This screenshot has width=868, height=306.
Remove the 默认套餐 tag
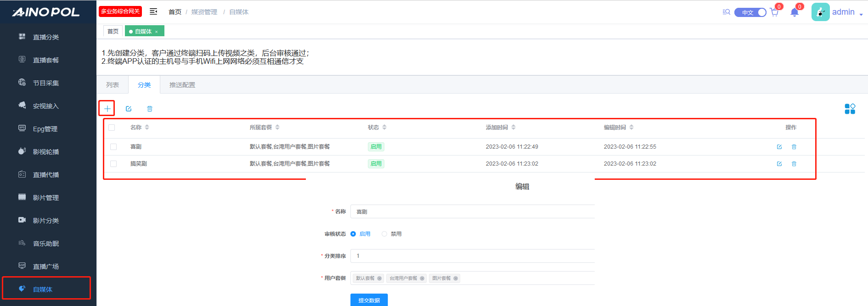[379, 278]
